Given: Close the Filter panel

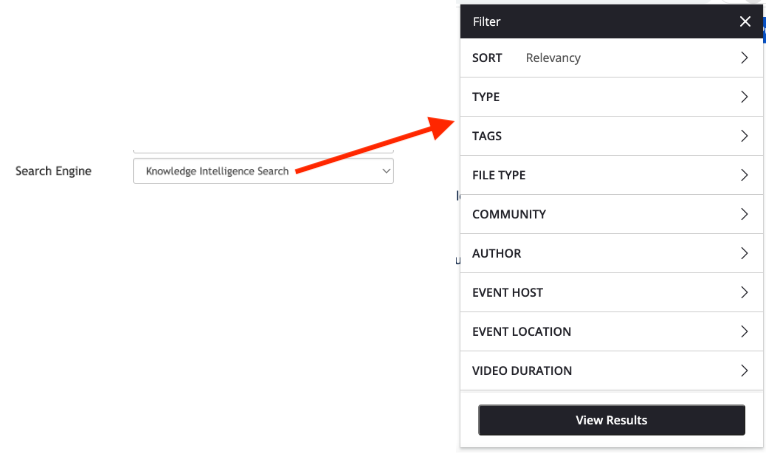Looking at the screenshot, I should tap(744, 22).
